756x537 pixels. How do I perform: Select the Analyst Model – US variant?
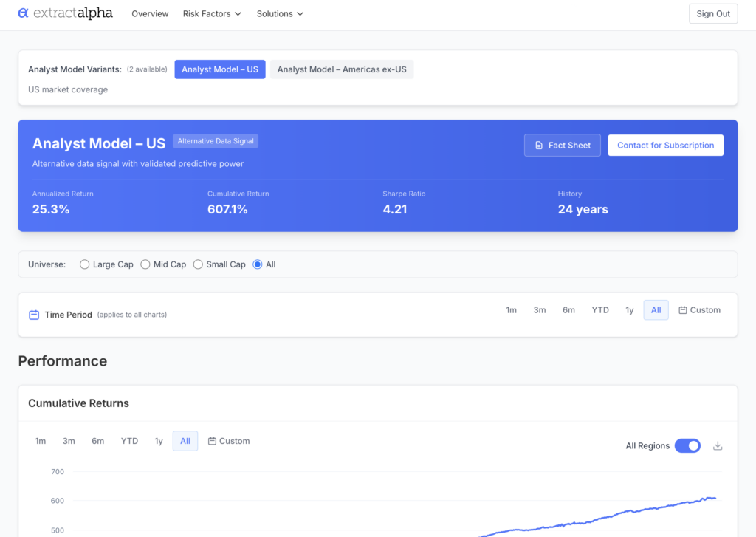coord(219,69)
